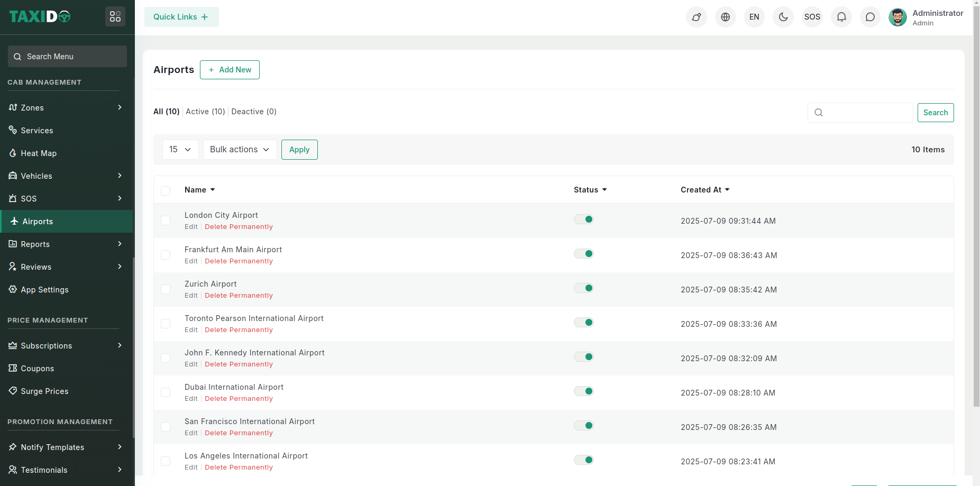Open the Administrator profile avatar
Viewport: 980px width, 486px height.
(x=897, y=17)
